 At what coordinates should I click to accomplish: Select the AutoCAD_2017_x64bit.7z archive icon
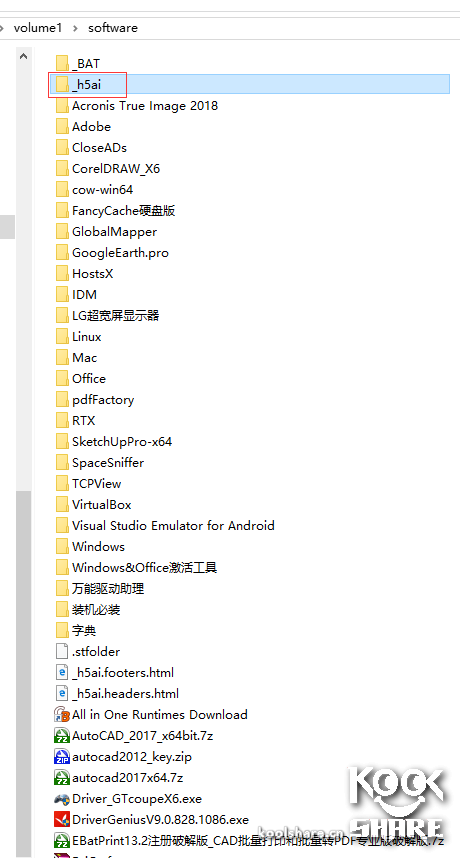coord(62,735)
